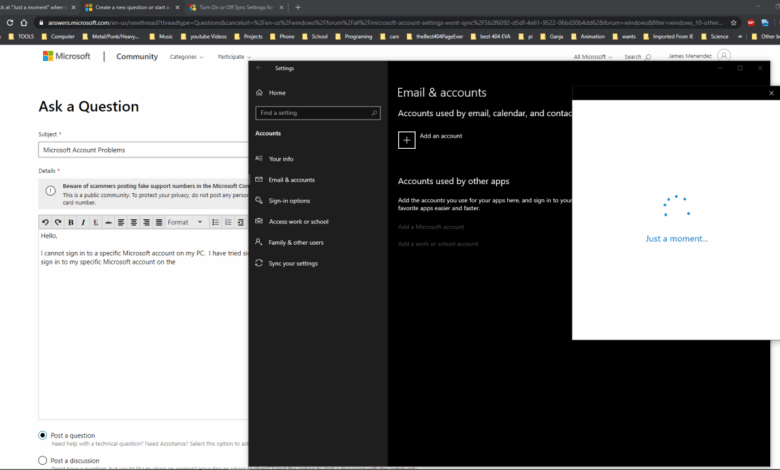This screenshot has height=470, width=780.
Task: Expand the All Microsoft dropdown
Action: click(x=592, y=57)
